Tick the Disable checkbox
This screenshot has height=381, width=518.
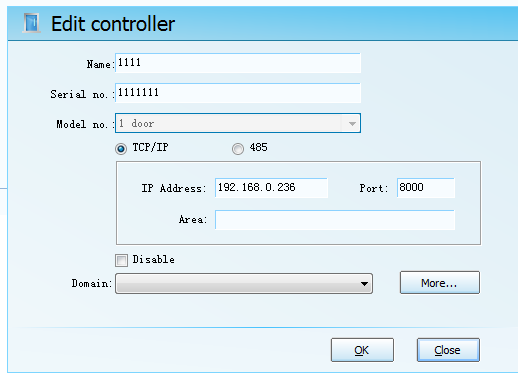coord(121,260)
